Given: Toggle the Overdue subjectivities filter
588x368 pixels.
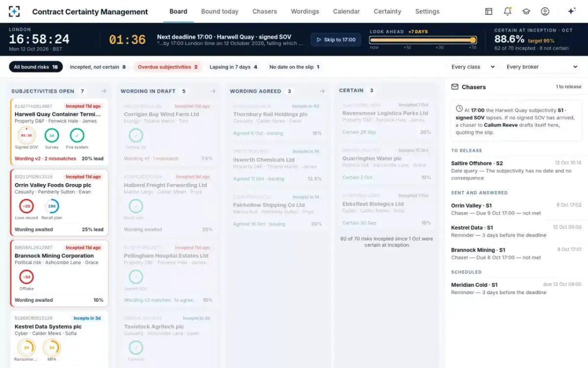Looking at the screenshot, I should point(168,67).
